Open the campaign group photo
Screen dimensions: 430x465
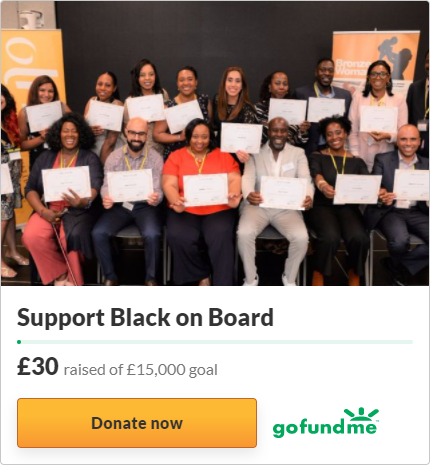215,144
